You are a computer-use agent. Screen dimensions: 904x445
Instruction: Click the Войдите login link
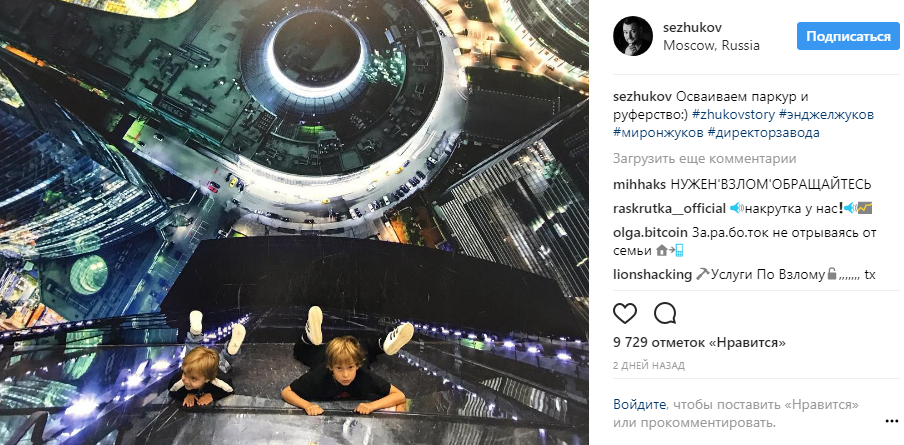[639, 403]
